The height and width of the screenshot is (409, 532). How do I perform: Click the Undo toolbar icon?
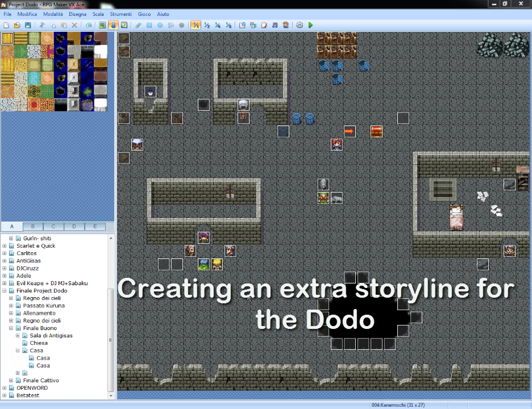[89, 25]
